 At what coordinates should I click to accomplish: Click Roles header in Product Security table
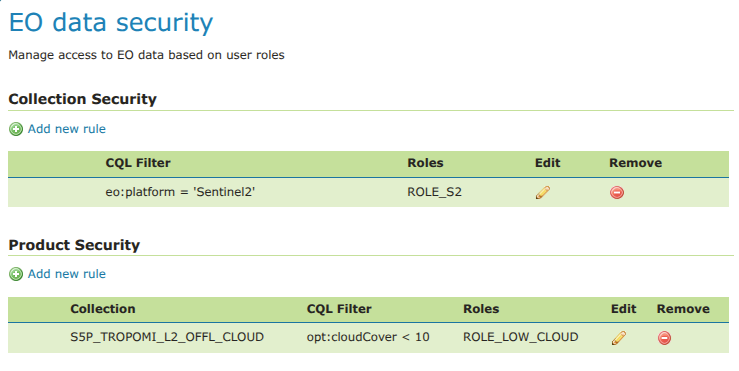pyautogui.click(x=481, y=309)
